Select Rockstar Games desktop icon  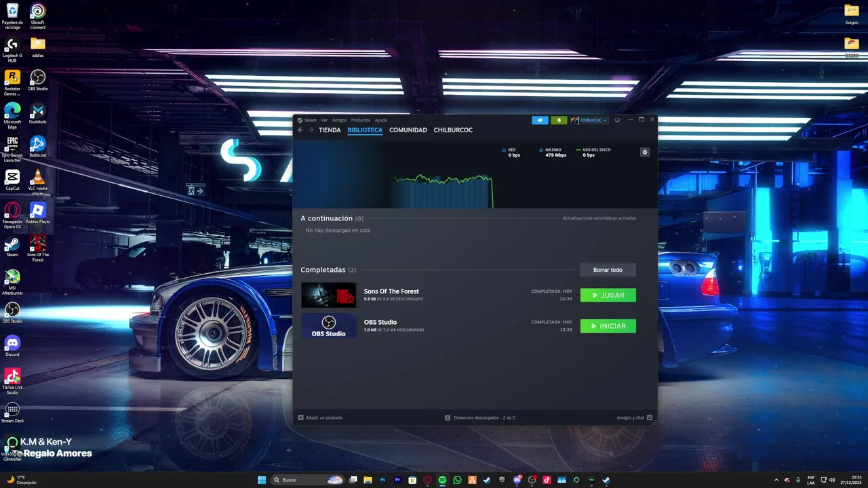pos(12,83)
